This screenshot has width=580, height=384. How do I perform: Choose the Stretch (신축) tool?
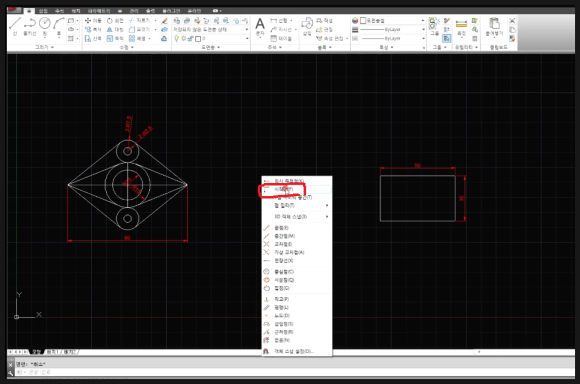[x=93, y=38]
